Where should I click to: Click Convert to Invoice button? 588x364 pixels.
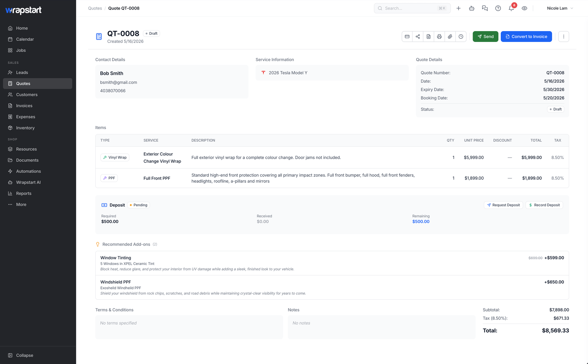tap(526, 37)
